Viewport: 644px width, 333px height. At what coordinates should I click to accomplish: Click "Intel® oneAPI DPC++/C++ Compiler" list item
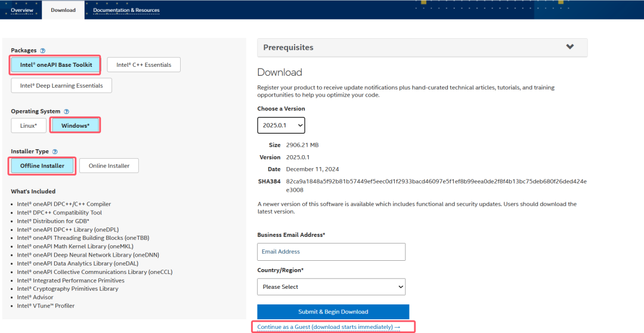[64, 204]
